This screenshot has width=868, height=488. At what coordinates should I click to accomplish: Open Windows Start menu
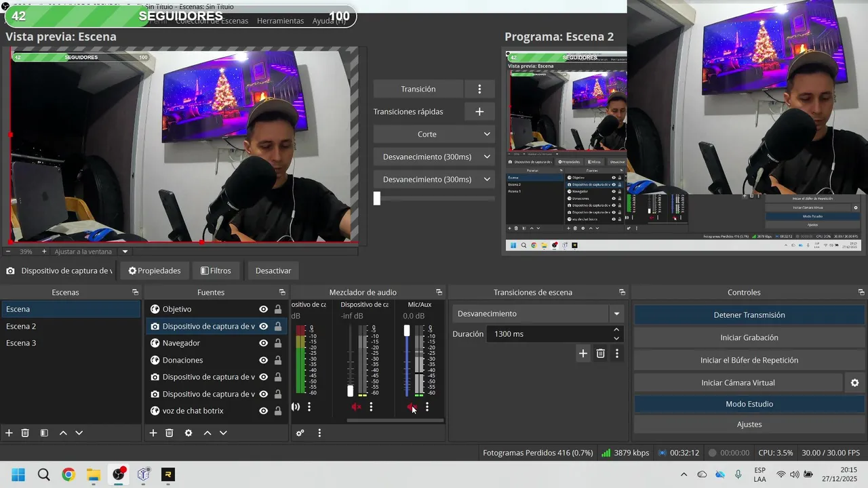coord(18,474)
